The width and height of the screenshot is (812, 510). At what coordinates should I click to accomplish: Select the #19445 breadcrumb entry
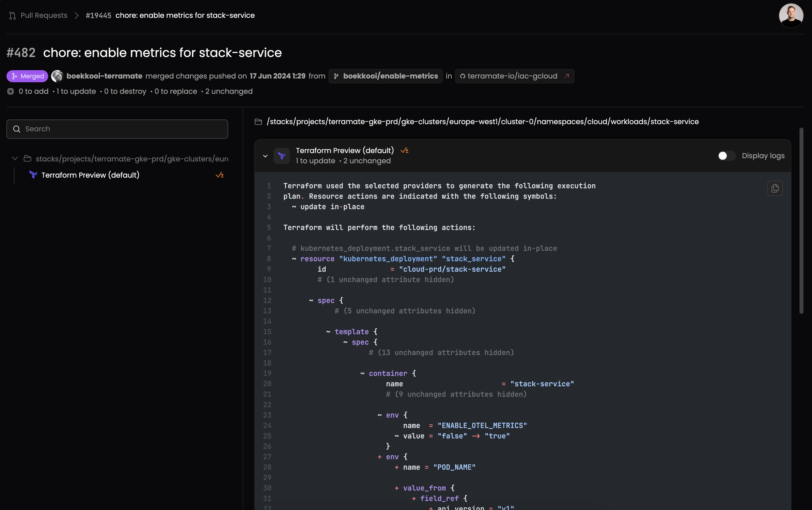tap(98, 16)
